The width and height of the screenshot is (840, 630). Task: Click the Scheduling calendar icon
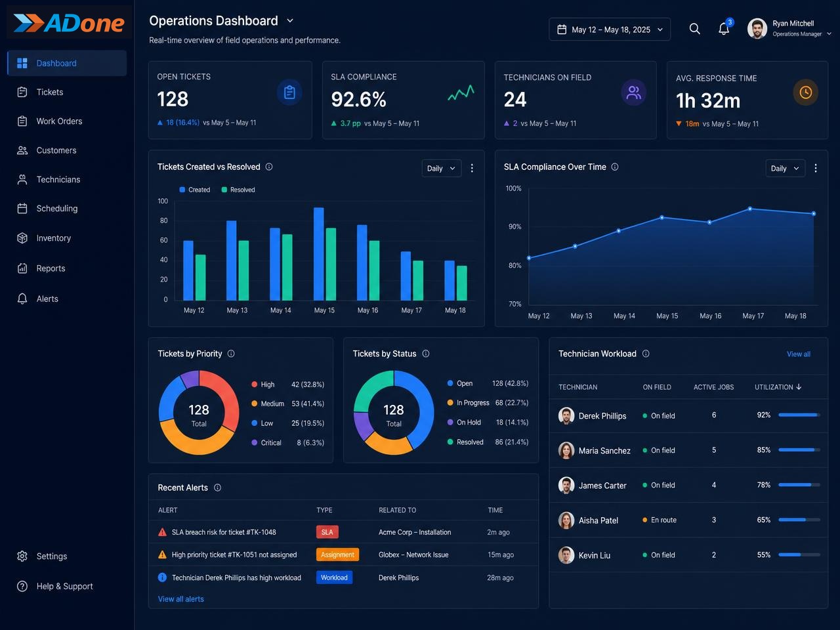coord(22,209)
